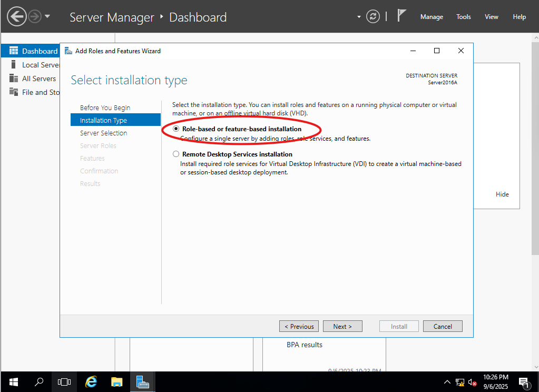Image resolution: width=539 pixels, height=392 pixels.
Task: Open navigation history dropdown arrow
Action: 47,16
